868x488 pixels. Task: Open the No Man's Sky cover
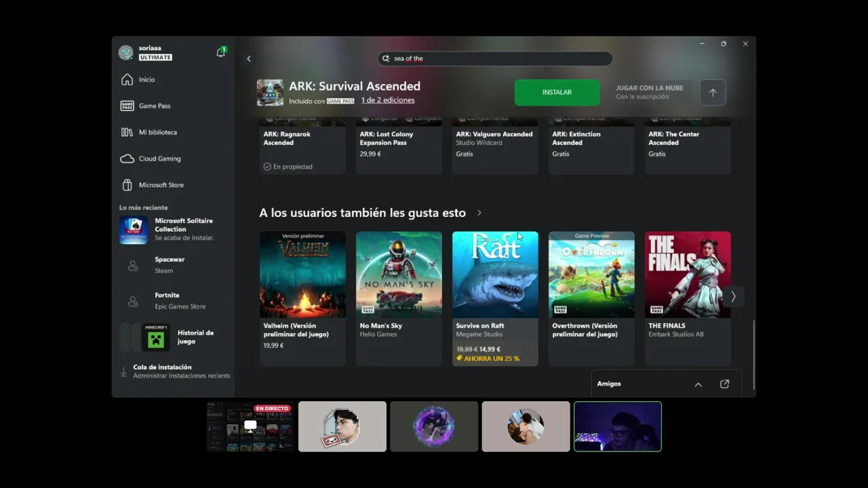[399, 274]
